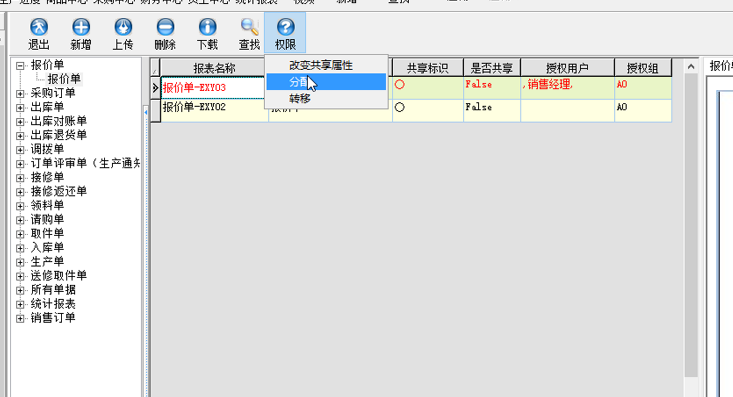This screenshot has width=733, height=397.
Task: Expand the 取件单 tree node
Action: (20, 234)
